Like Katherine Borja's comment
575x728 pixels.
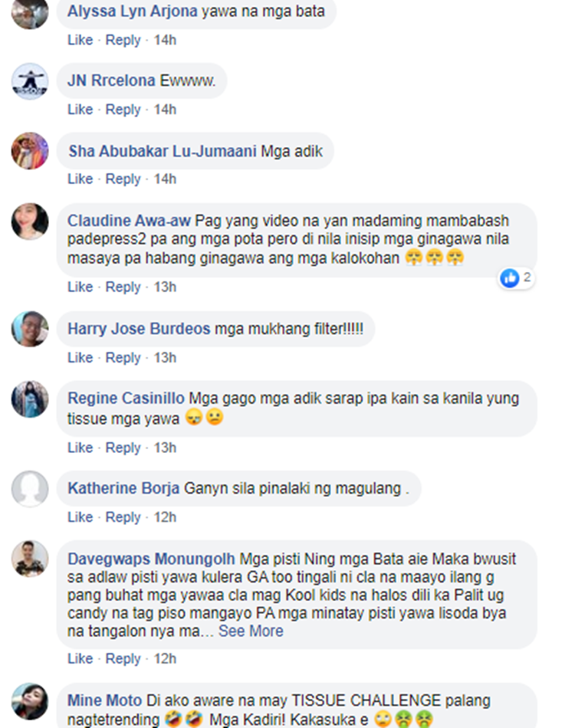80,516
